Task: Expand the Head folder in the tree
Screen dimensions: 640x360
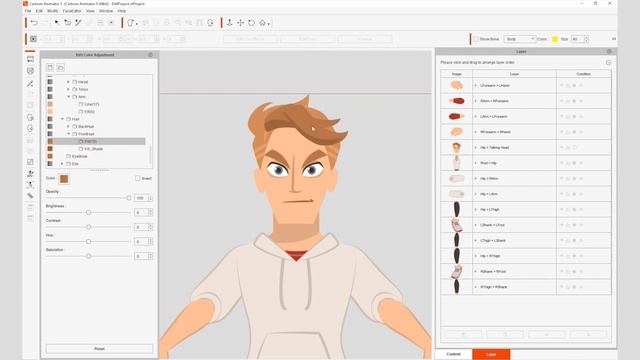Action: [x=68, y=82]
